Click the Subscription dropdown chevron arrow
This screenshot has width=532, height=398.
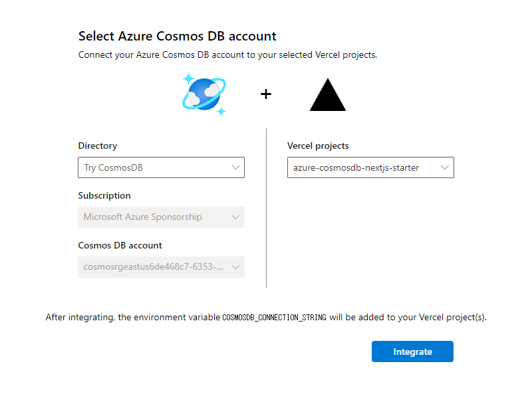[x=235, y=217]
